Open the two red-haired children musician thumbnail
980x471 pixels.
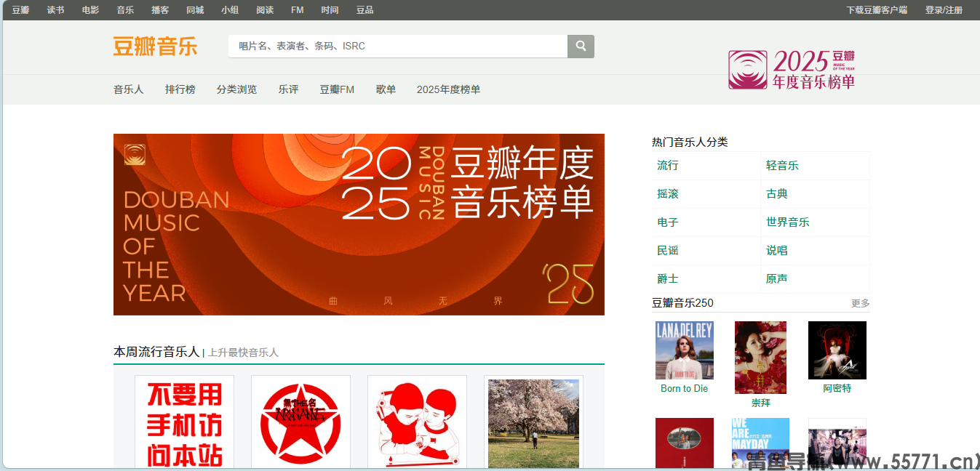[x=417, y=423]
